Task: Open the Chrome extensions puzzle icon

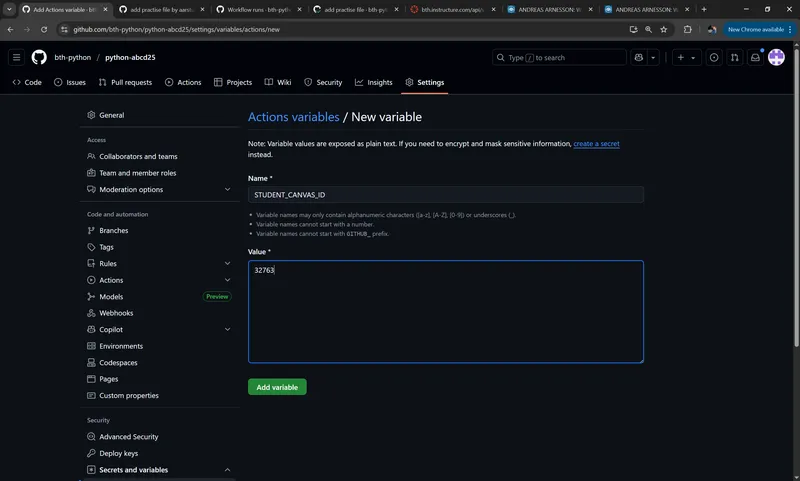Action: pyautogui.click(x=686, y=30)
